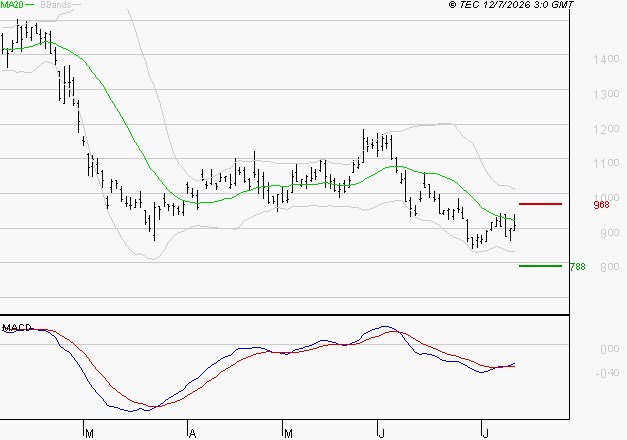Click the 1300 price axis label
This screenshot has width=627, height=440.
(x=606, y=94)
